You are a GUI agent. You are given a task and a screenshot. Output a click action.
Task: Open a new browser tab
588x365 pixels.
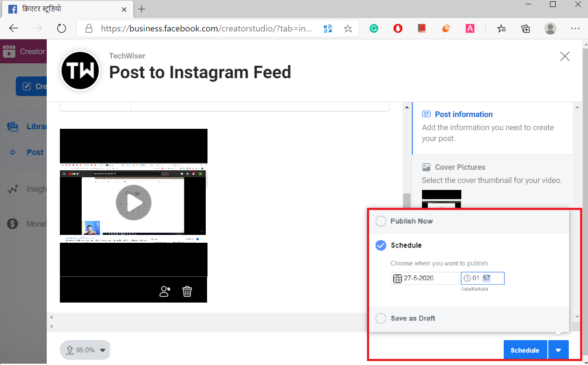click(142, 9)
